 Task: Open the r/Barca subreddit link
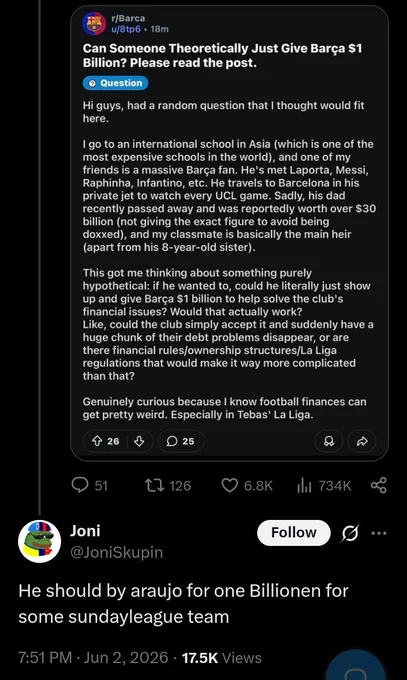(x=128, y=18)
